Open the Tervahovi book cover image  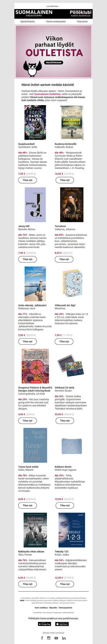(x=72, y=205)
